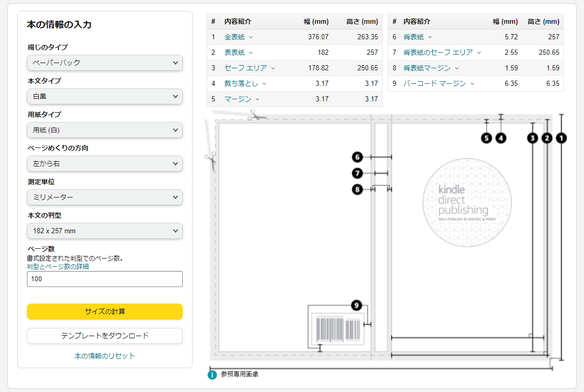Expand the 裁ち落とし row description
Viewport: 584px width, 392px height.
(x=245, y=84)
